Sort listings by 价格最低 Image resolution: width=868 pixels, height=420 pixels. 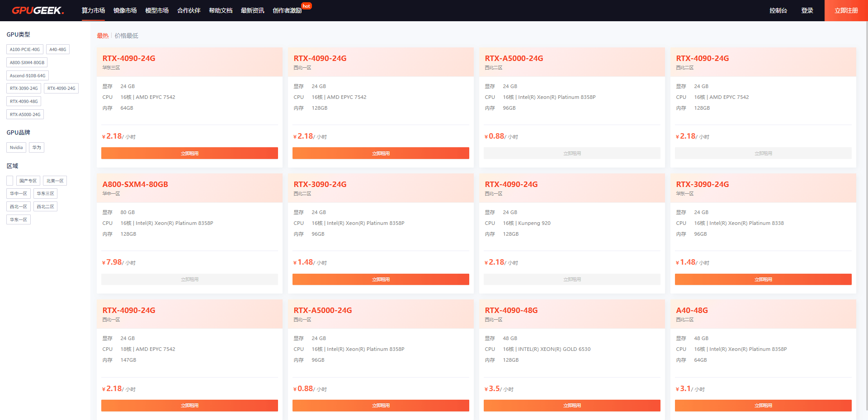127,36
